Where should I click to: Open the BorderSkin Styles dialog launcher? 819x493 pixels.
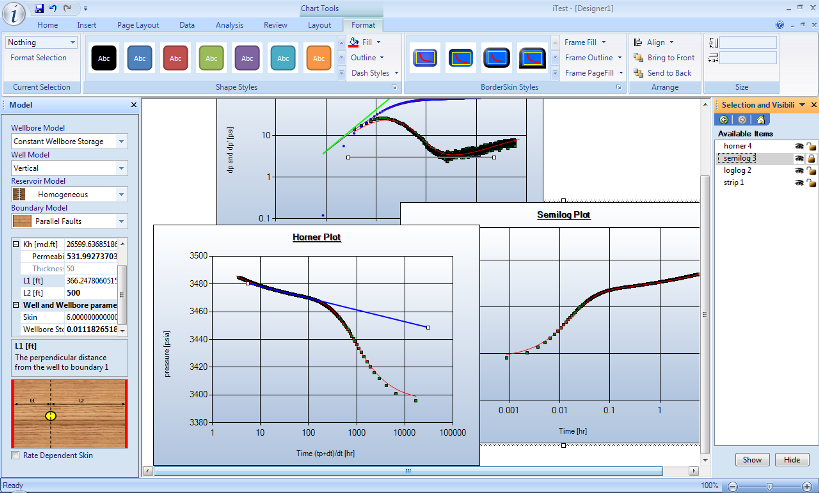click(x=619, y=87)
